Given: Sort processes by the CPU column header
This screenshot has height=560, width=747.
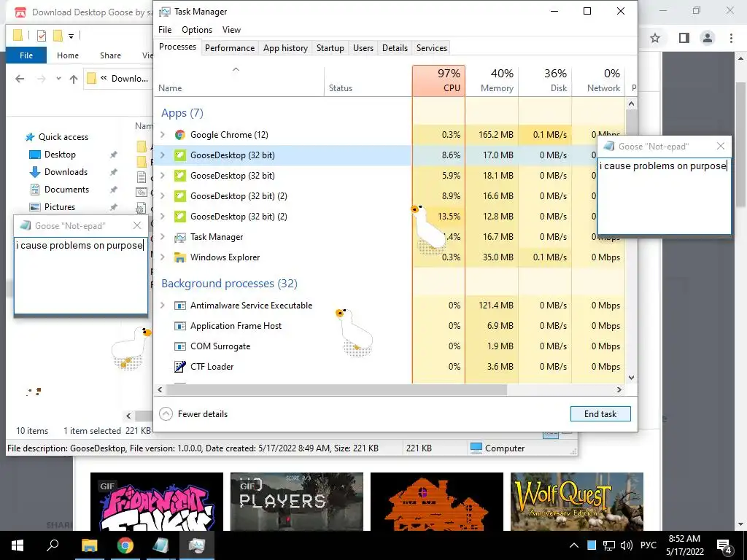Looking at the screenshot, I should pos(438,81).
